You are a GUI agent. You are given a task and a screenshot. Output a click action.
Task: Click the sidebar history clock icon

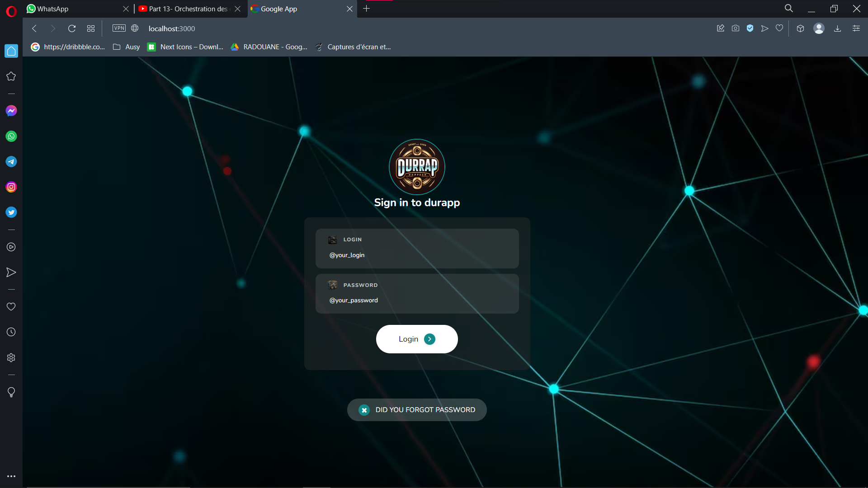click(11, 332)
